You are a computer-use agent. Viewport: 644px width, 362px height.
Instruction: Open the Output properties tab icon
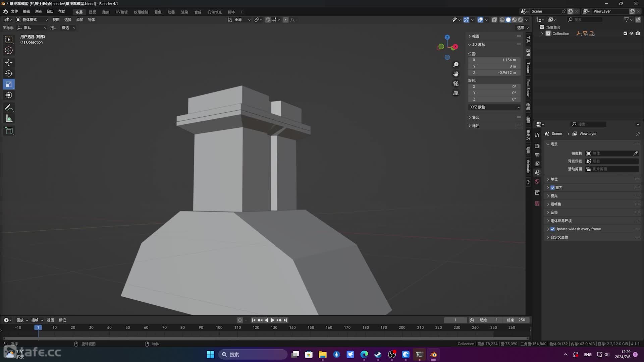tap(537, 155)
